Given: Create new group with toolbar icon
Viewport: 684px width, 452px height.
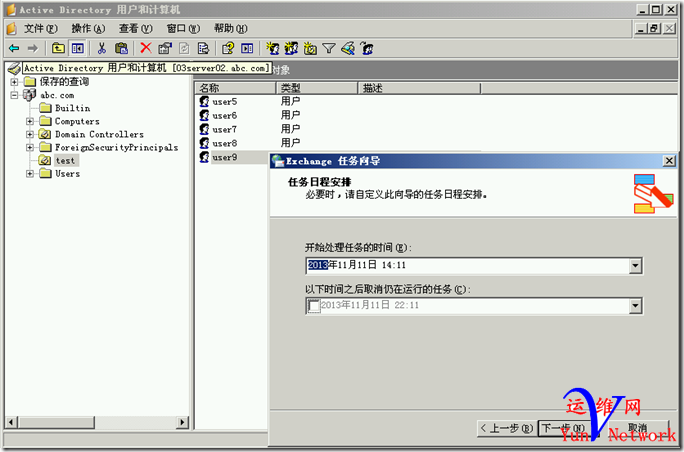Looking at the screenshot, I should 291,48.
